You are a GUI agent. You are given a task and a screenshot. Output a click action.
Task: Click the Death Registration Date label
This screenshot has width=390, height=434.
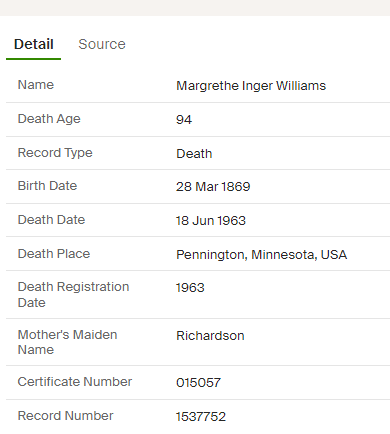(73, 295)
